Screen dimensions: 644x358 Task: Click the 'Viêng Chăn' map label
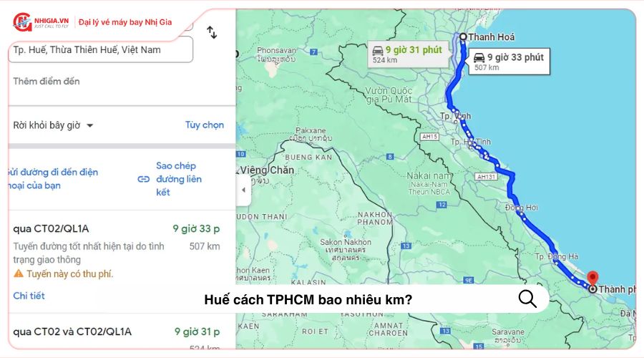[x=267, y=170]
